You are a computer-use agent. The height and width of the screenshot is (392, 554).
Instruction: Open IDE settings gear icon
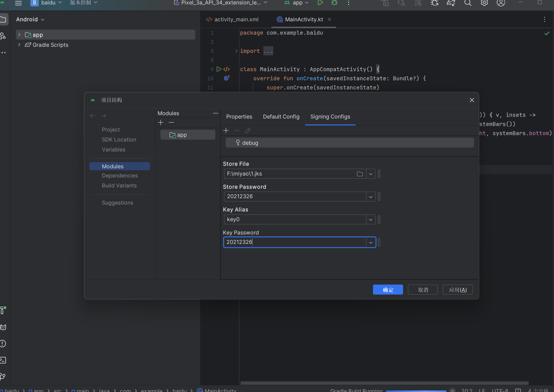coord(484,3)
